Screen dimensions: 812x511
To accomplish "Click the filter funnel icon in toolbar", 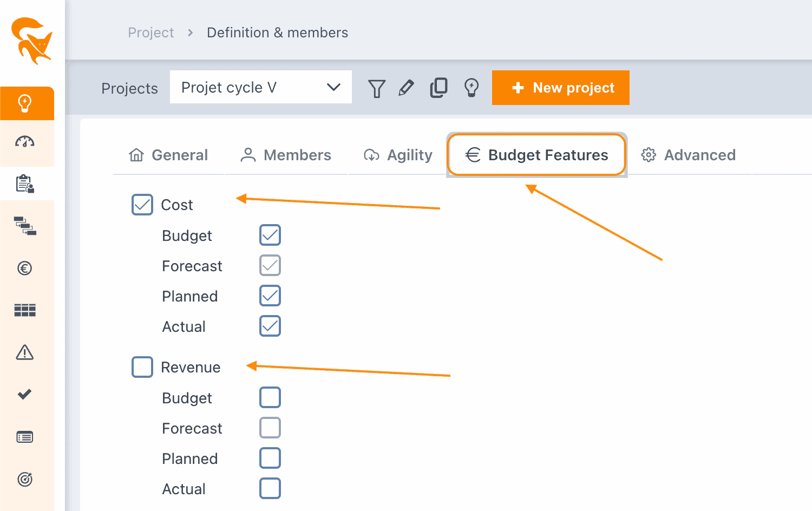I will point(376,88).
